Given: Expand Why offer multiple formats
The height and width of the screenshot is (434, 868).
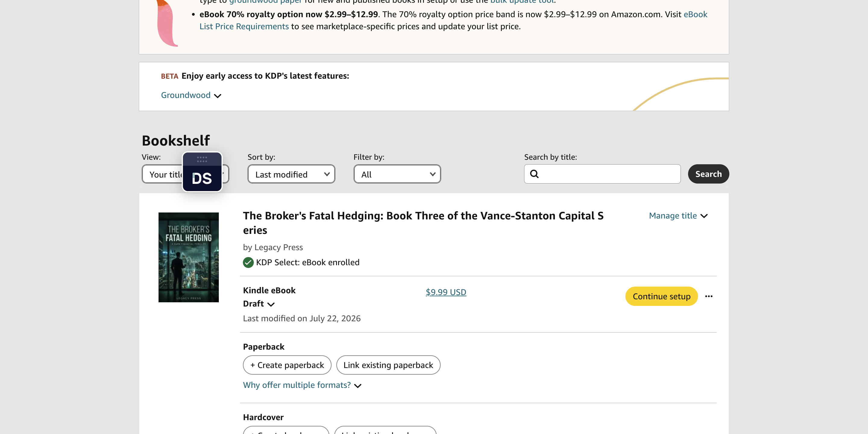Looking at the screenshot, I should click(x=302, y=385).
